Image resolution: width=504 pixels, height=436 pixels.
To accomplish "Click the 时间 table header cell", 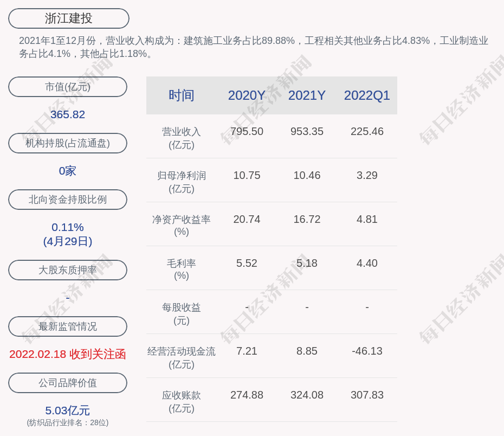I will (182, 95).
